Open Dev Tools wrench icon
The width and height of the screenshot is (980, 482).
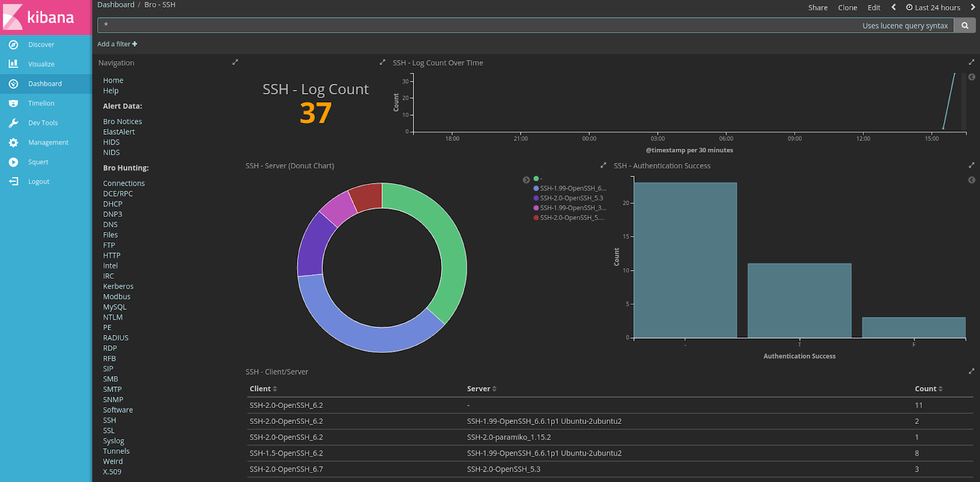pos(13,123)
